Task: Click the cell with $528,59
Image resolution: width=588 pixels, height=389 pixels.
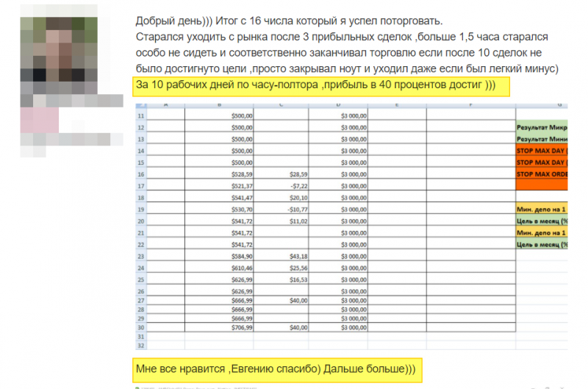Action: (219, 174)
